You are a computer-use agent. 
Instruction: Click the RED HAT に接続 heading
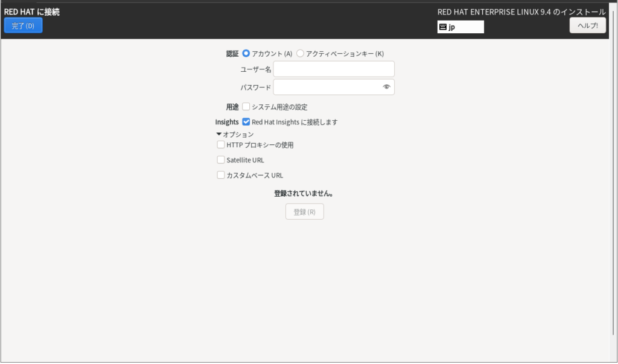[32, 11]
